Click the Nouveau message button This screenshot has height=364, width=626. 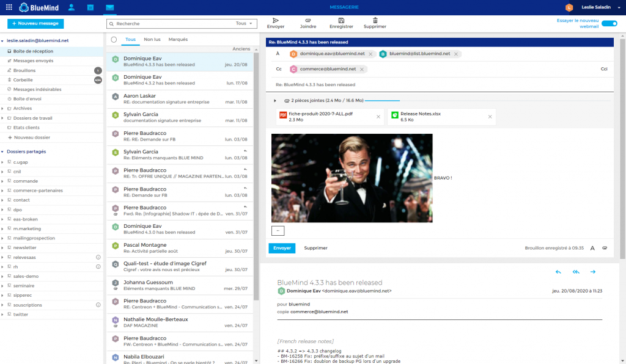point(35,23)
